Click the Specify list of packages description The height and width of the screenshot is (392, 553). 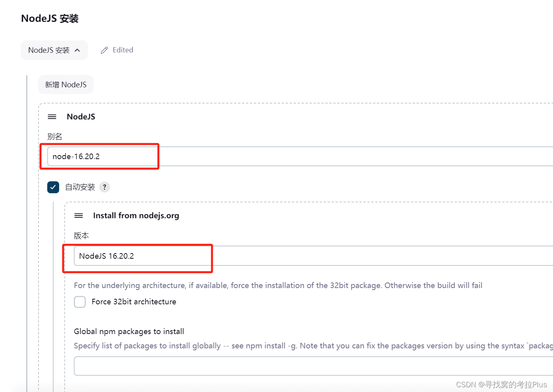[x=314, y=346]
